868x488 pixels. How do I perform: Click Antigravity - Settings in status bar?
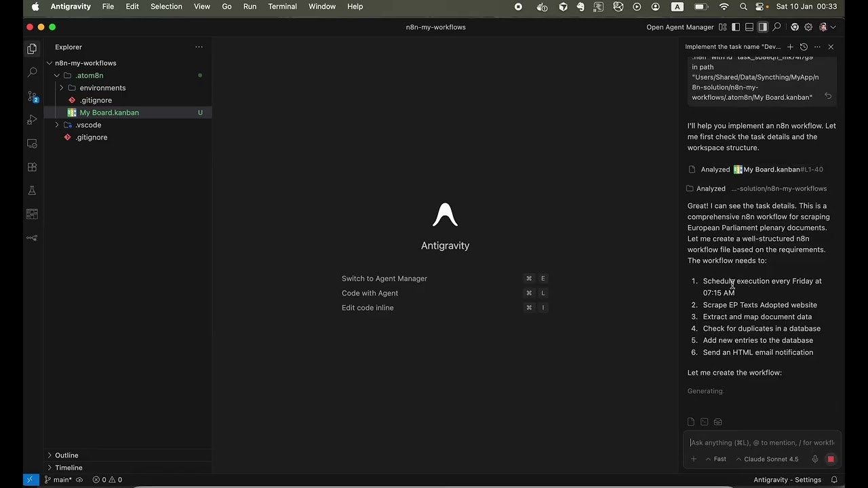787,480
